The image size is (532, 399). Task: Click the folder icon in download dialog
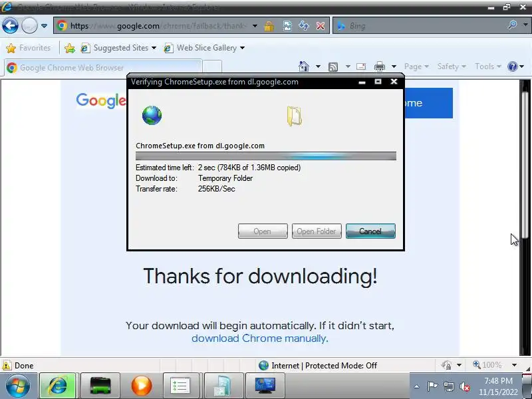click(295, 116)
